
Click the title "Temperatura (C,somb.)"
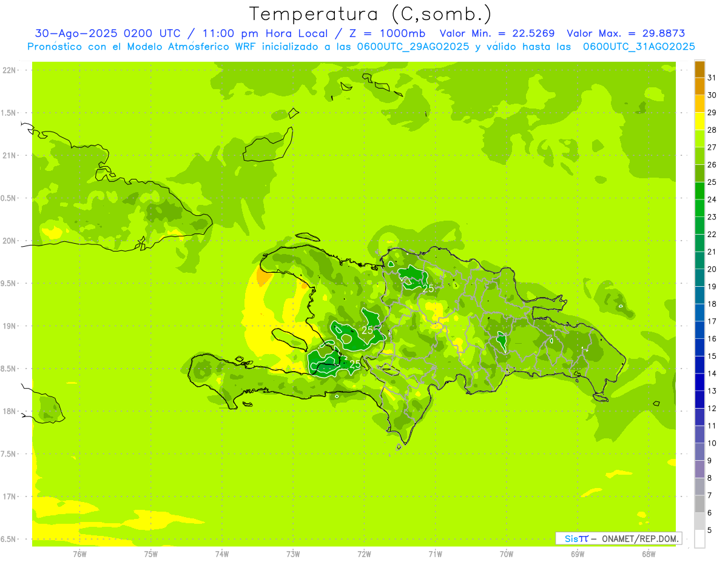370,14
